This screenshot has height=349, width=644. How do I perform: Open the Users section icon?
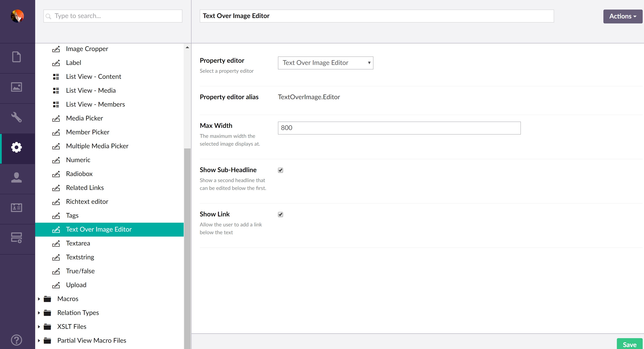pyautogui.click(x=17, y=177)
